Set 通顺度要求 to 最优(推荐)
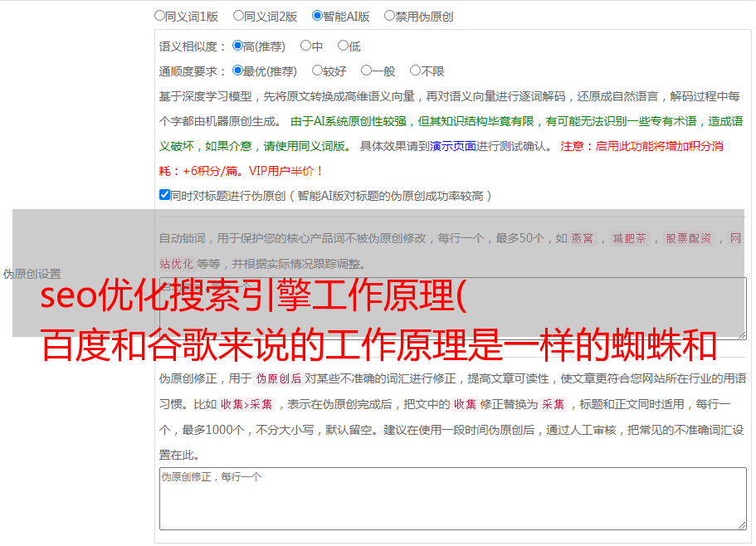Image resolution: width=756 pixels, height=546 pixels. point(237,71)
